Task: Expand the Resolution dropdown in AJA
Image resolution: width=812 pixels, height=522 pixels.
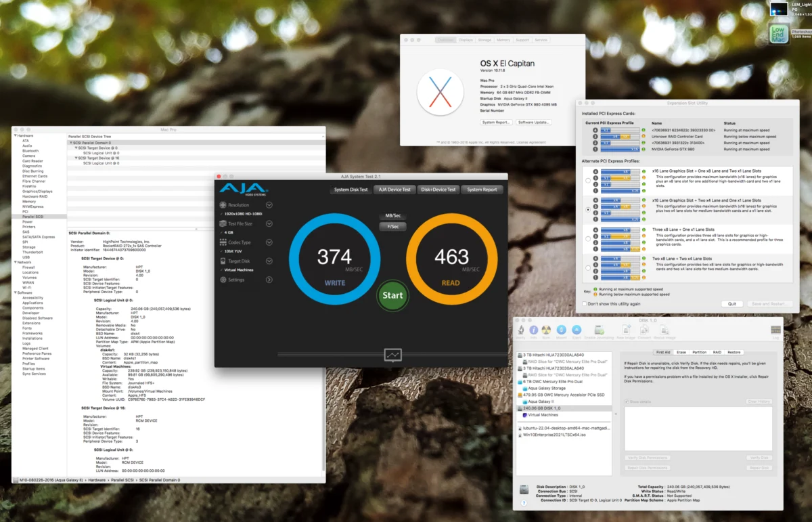Action: [269, 204]
